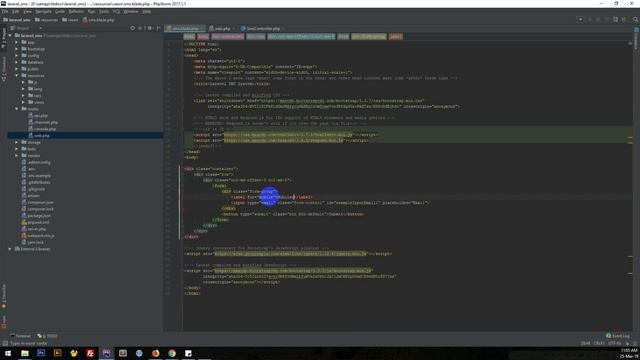The height and width of the screenshot is (360, 640).
Task: Open the Terminal tool window button
Action: (x=21, y=336)
